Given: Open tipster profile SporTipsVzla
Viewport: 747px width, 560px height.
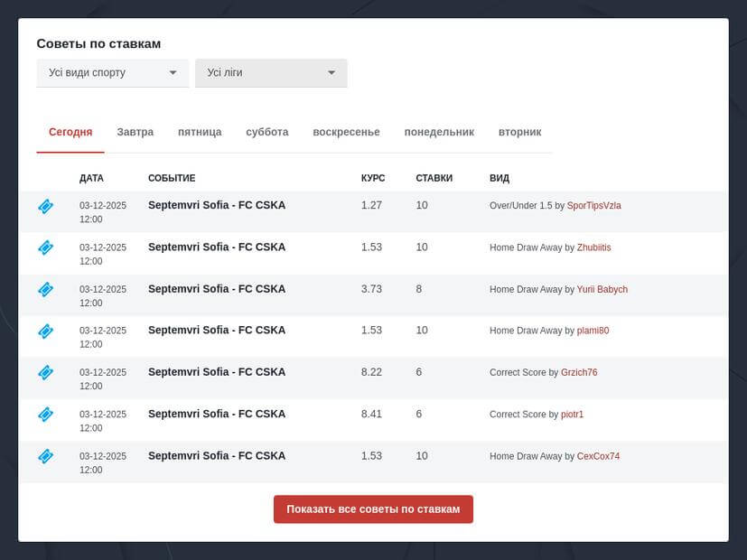Looking at the screenshot, I should [593, 206].
